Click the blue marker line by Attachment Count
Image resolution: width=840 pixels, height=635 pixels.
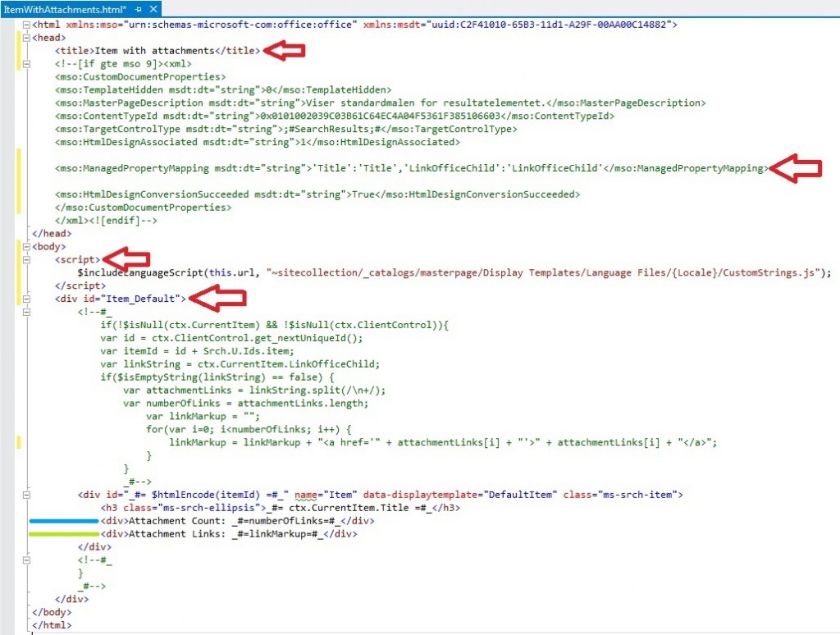pos(63,521)
